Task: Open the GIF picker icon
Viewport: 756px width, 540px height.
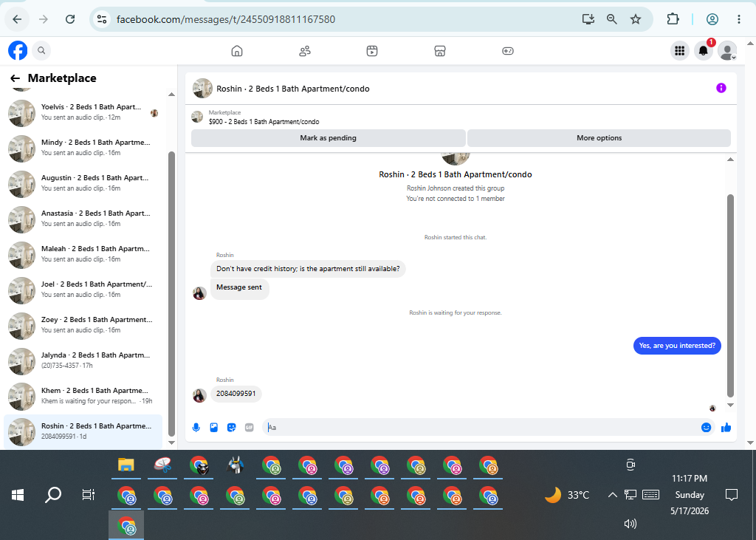Action: (250, 428)
